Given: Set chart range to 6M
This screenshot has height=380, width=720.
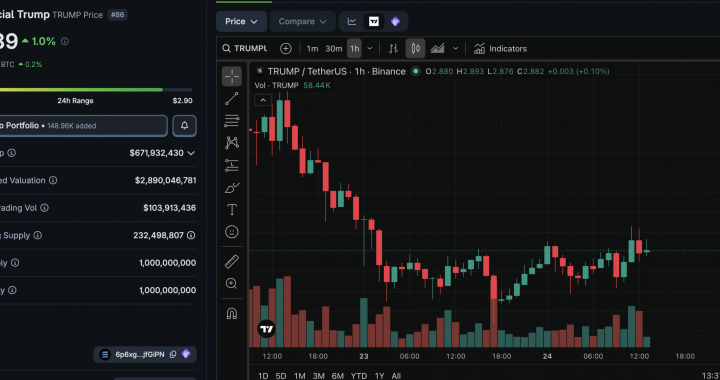Looking at the screenshot, I should click(x=338, y=376).
